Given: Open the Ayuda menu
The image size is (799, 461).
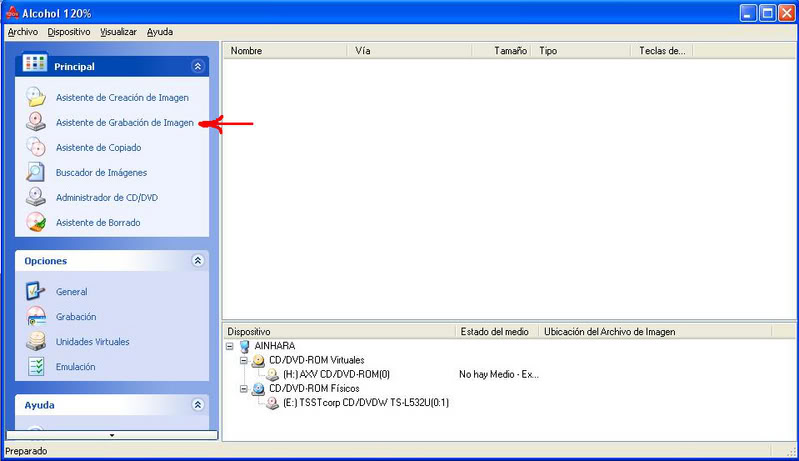Looking at the screenshot, I should click(x=159, y=32).
